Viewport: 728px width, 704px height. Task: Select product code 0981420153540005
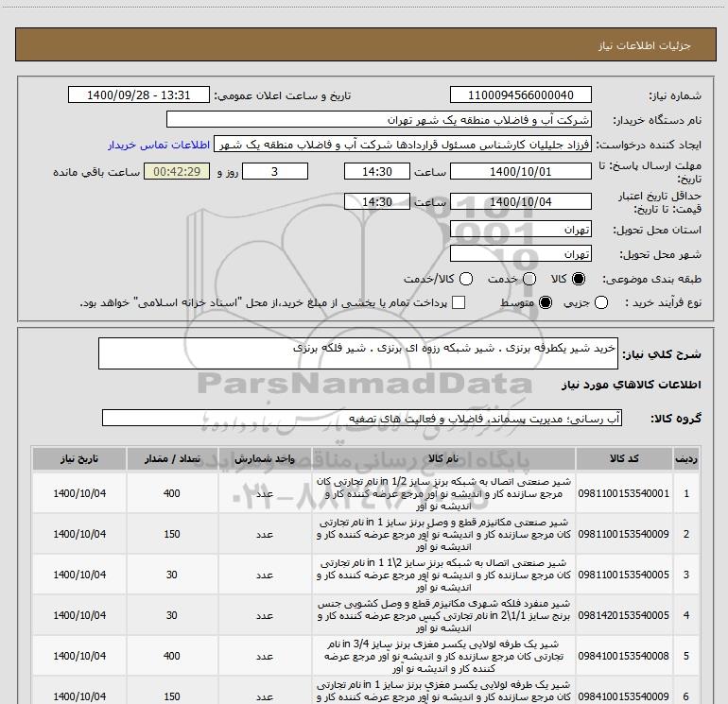[624, 615]
